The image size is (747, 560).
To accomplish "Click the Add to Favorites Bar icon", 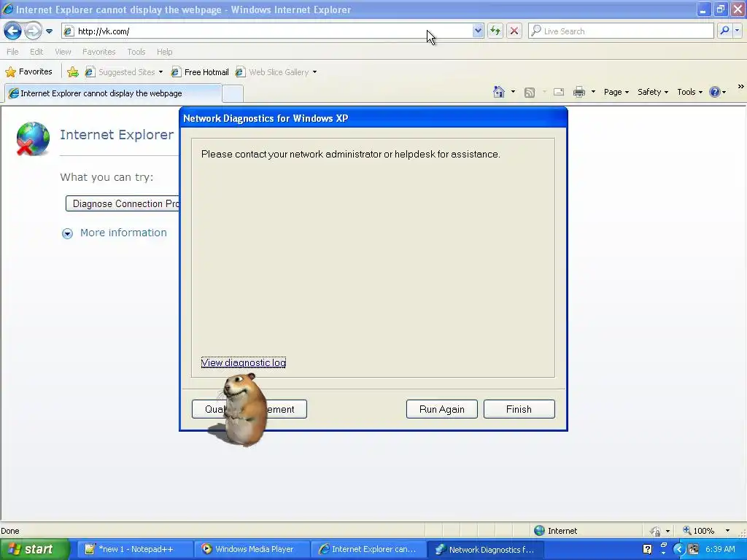I will pos(73,72).
